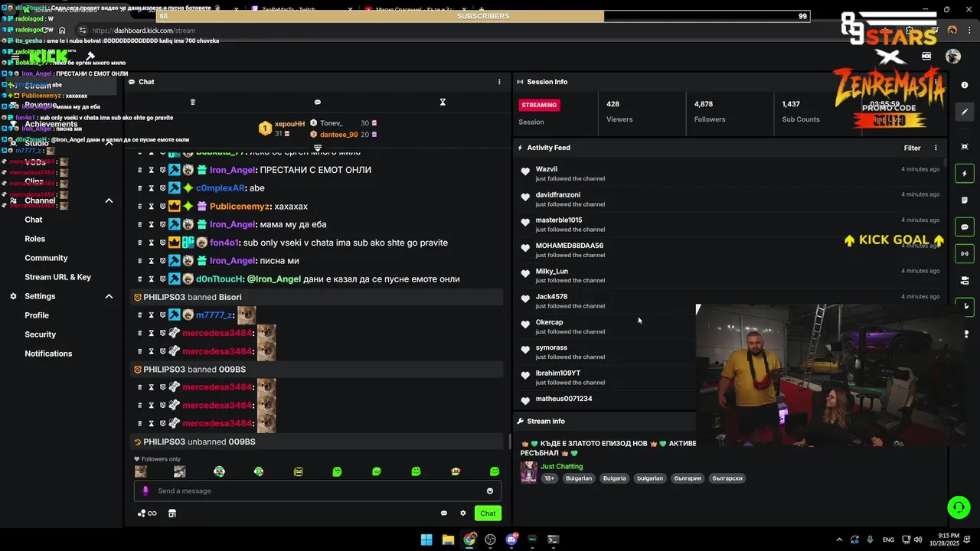The image size is (980, 551).
Task: Click the speech bubble icon under the Chat header
Action: 318,102
